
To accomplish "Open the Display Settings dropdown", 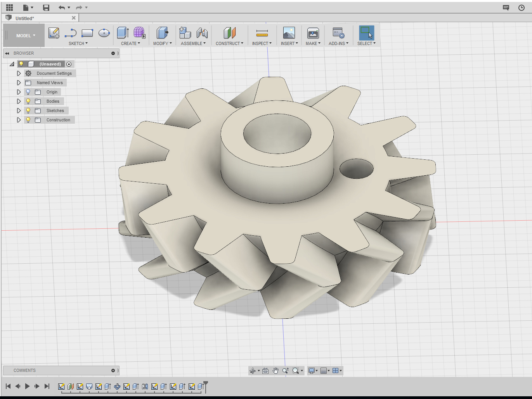I will 312,371.
